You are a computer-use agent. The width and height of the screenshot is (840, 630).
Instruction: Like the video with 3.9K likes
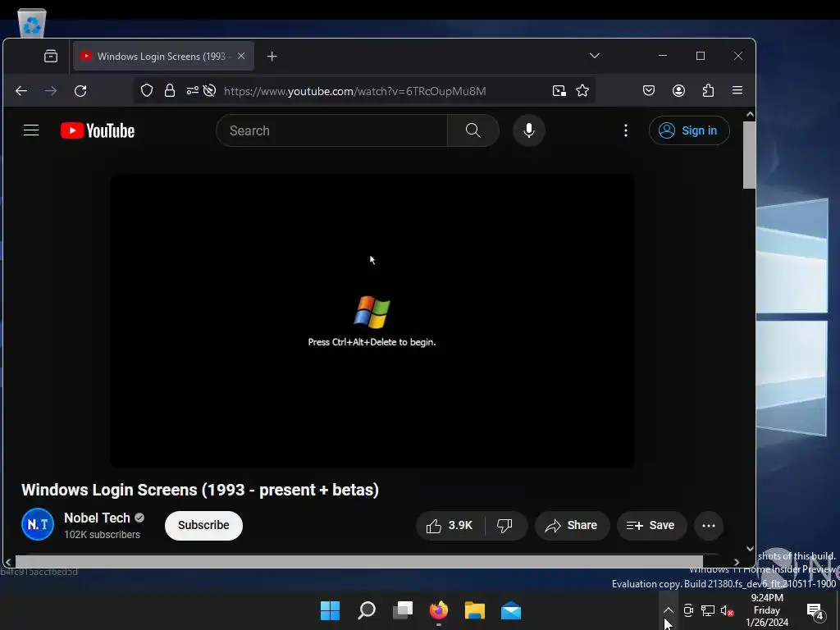tap(450, 526)
